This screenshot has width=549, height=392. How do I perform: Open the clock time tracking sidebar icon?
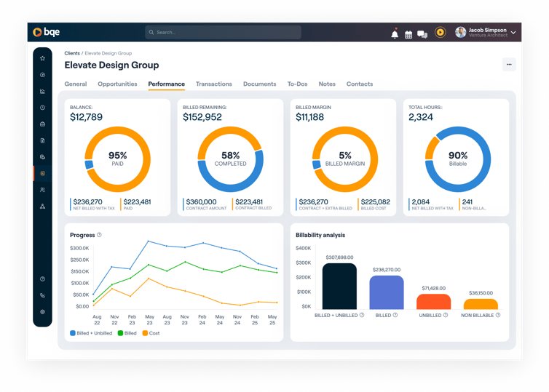click(x=42, y=108)
